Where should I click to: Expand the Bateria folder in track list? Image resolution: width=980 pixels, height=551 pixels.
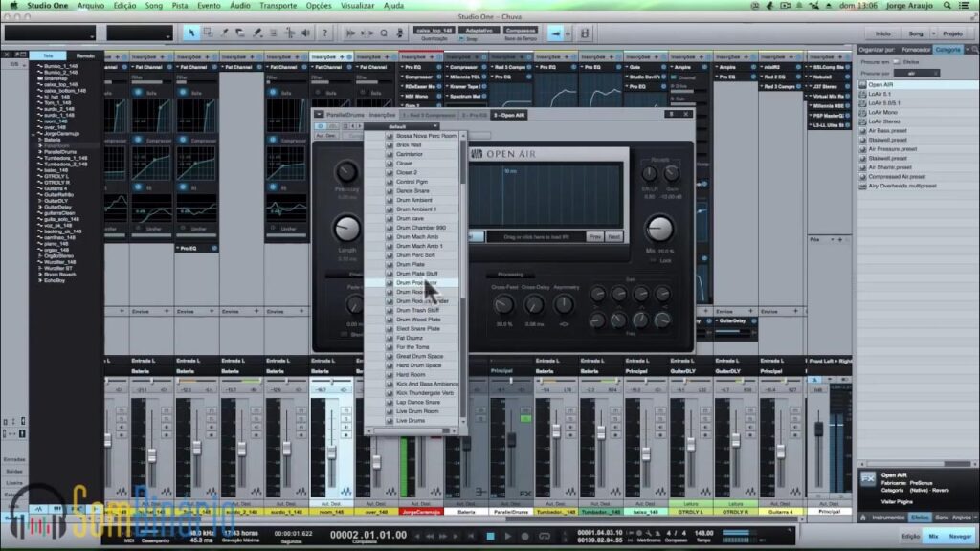(40, 140)
